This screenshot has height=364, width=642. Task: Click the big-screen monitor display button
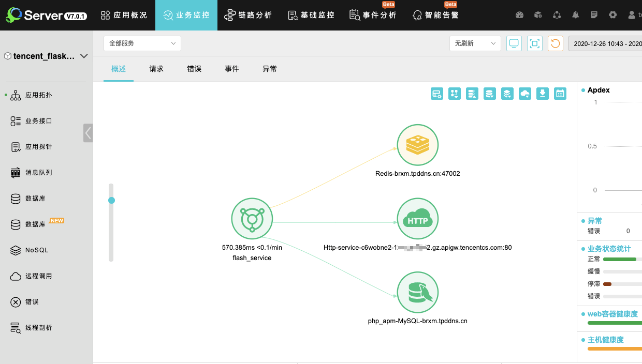coord(514,43)
